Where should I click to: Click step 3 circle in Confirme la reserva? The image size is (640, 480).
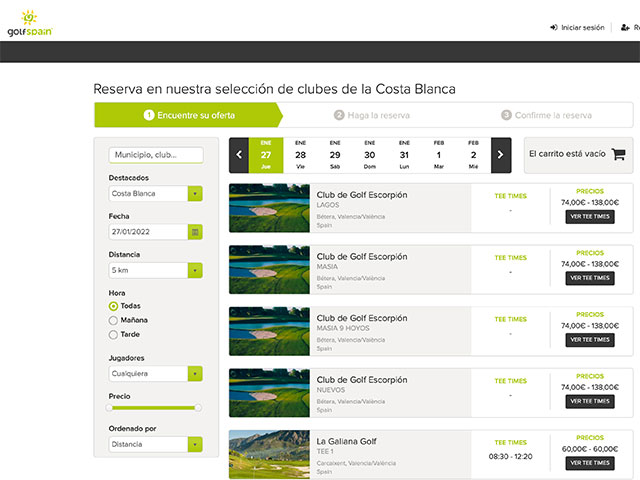[506, 115]
